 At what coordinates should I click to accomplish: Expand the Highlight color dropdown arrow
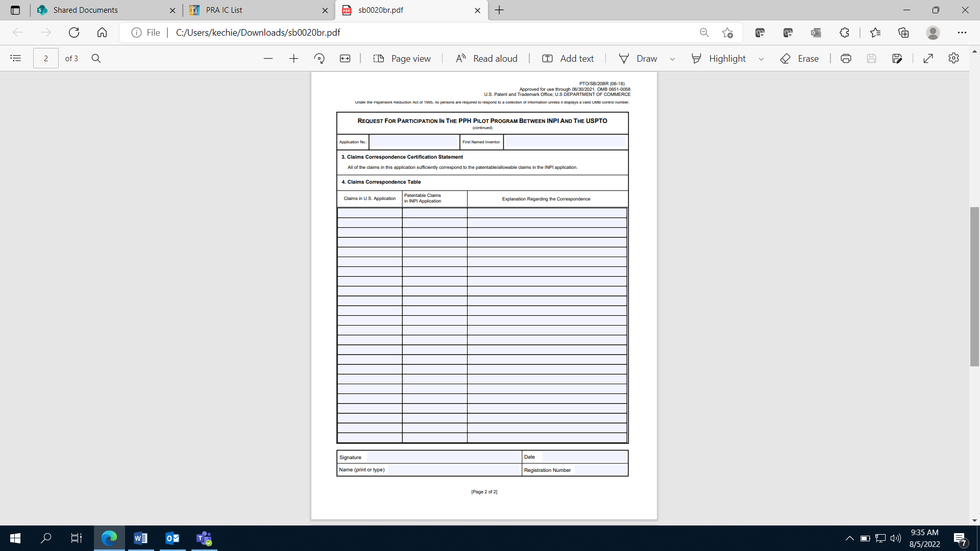[761, 59]
